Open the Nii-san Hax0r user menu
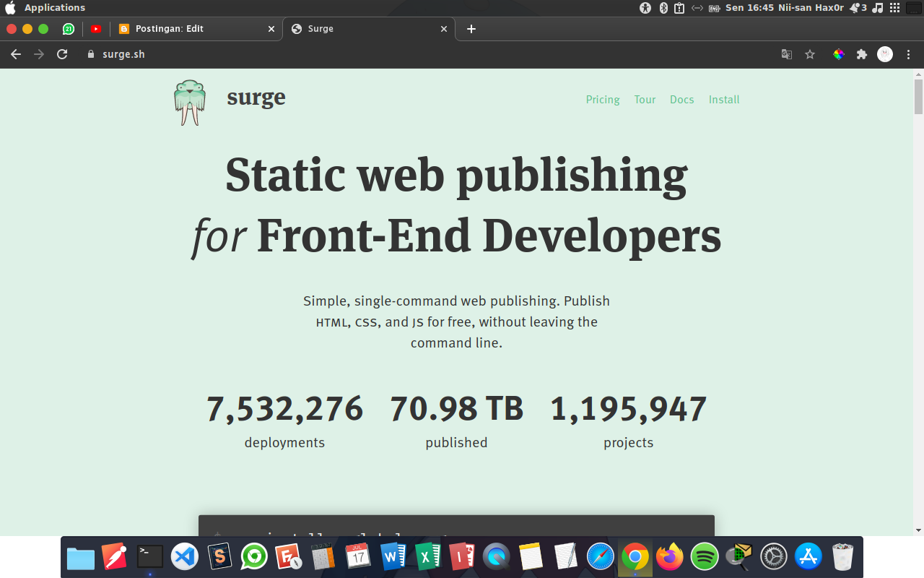This screenshot has width=924, height=578. tap(811, 8)
